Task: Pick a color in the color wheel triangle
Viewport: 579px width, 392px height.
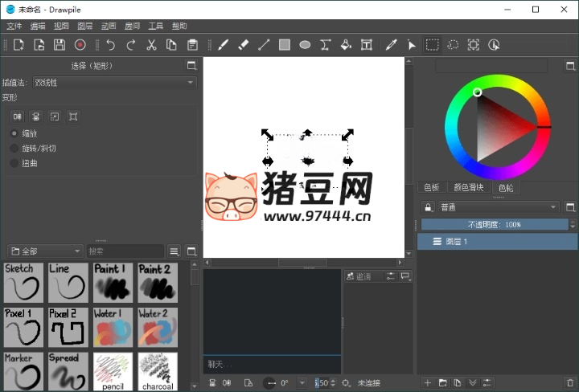Action: pos(497,127)
